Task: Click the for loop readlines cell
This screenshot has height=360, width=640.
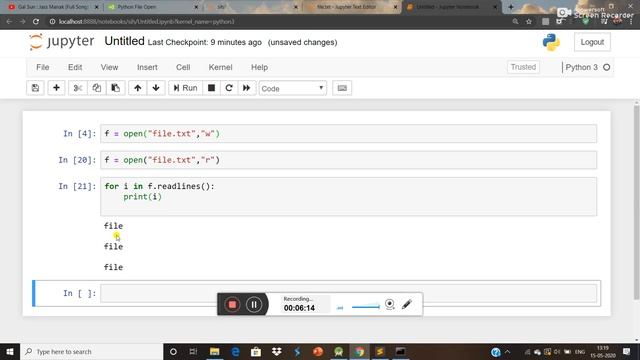Action: [349, 196]
